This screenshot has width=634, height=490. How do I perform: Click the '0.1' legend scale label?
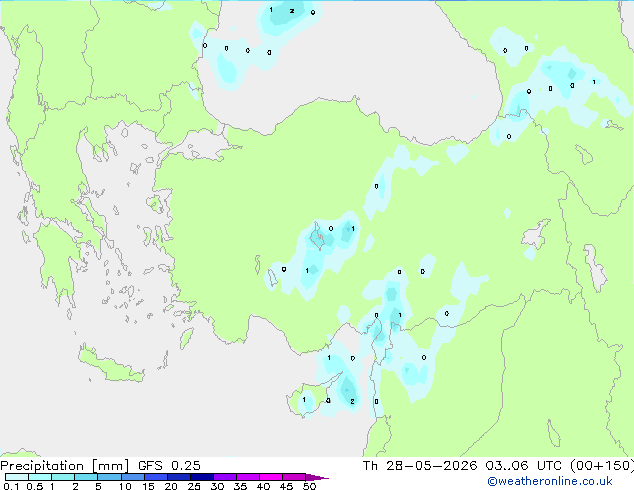(11, 486)
